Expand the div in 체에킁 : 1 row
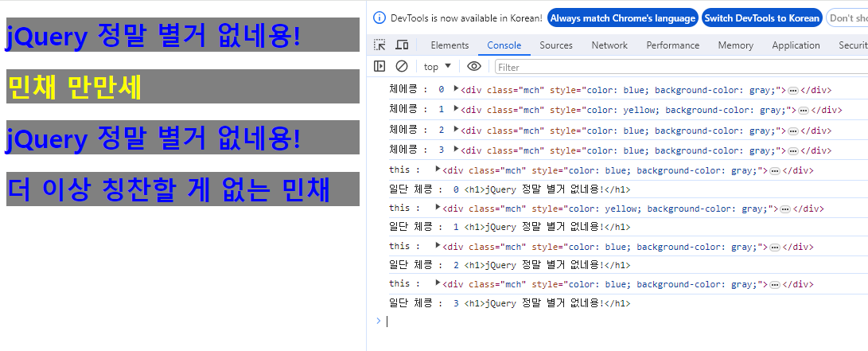Screen dimensions: 868x351 coord(456,108)
